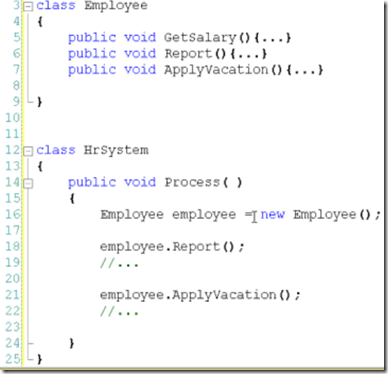The image size is (388, 374).
Task: Click the Process method name
Action: (x=192, y=182)
